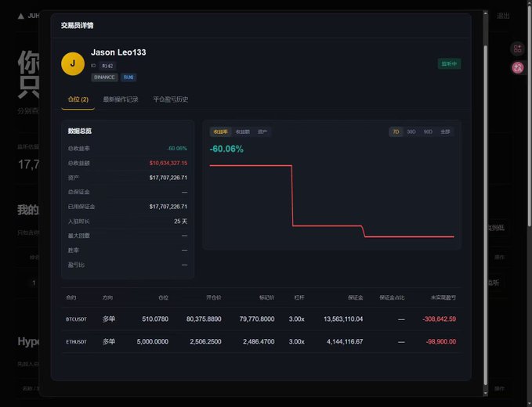Click the 3.00x leverage in BTCUSDT row

tap(296, 319)
